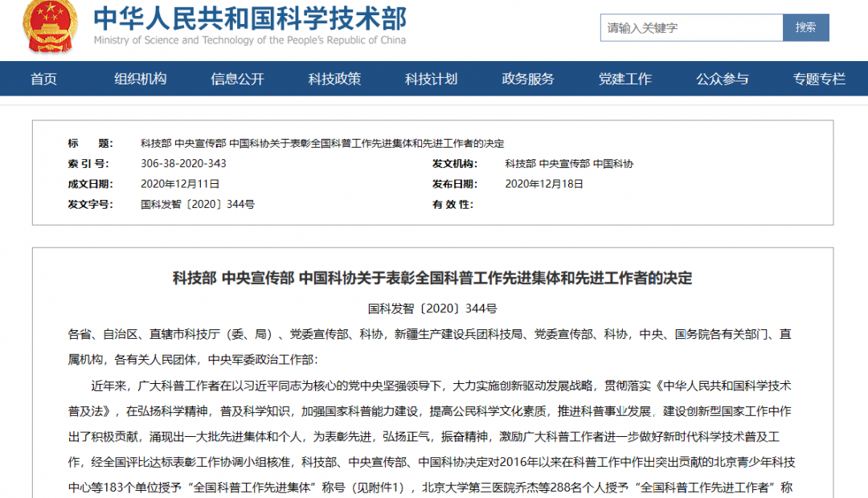Select 公众参与 in the navigation bar
This screenshot has width=868, height=498.
pyautogui.click(x=723, y=80)
